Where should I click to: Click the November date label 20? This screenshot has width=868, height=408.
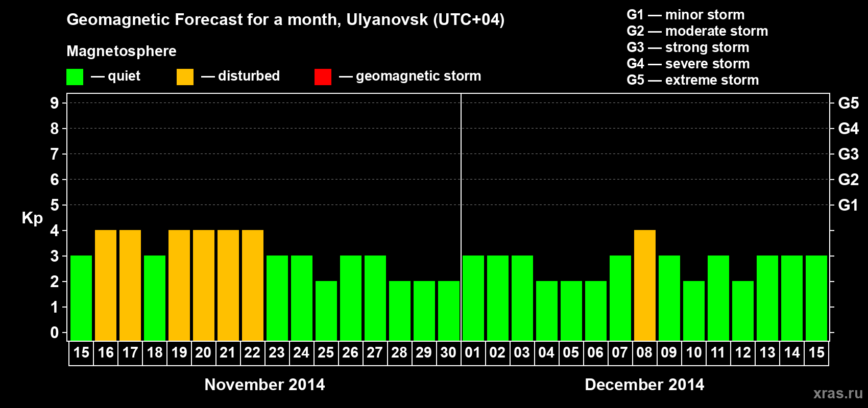[x=203, y=353]
